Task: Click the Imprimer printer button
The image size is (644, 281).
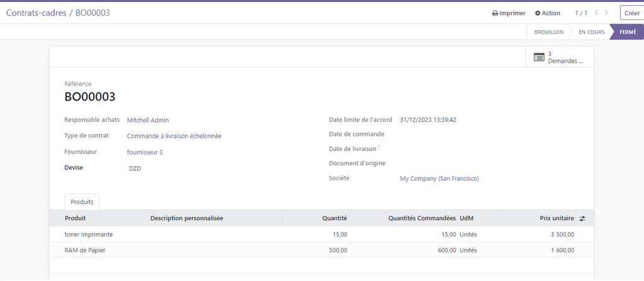Action: (508, 13)
